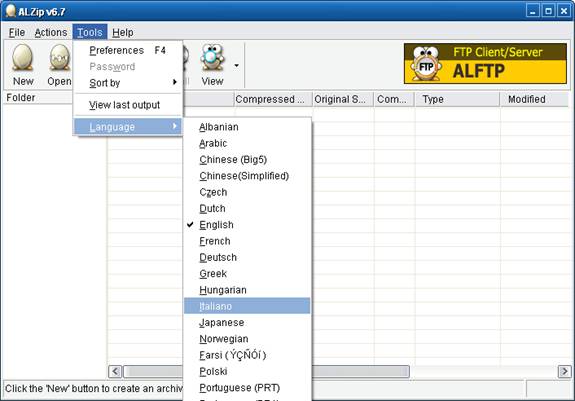Select Chinese (Big5) language
This screenshot has height=401, width=575.
tap(247, 159)
